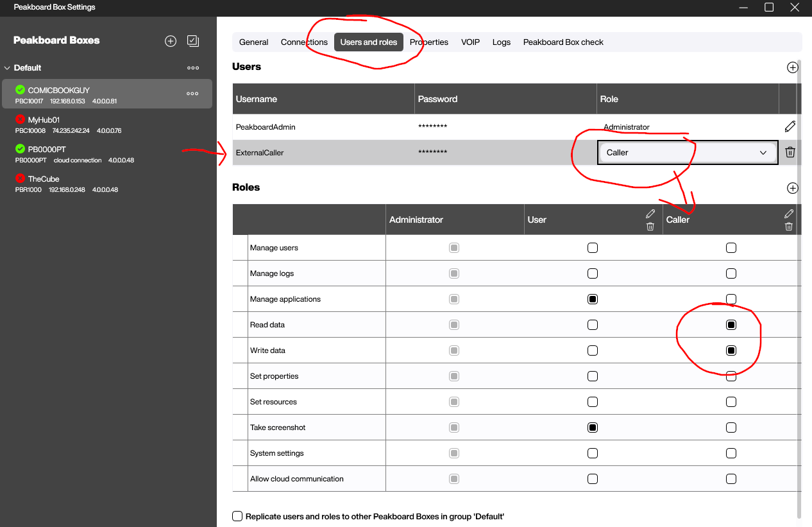Disable Read data for the Caller role
Viewport: 812px width, 527px height.
[x=731, y=324]
